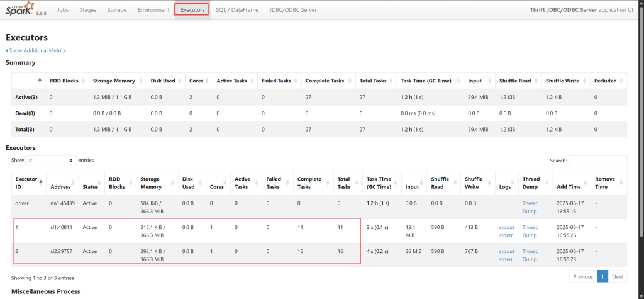Go to the Storage tab
Screen dimensions: 644x299
[x=116, y=10]
